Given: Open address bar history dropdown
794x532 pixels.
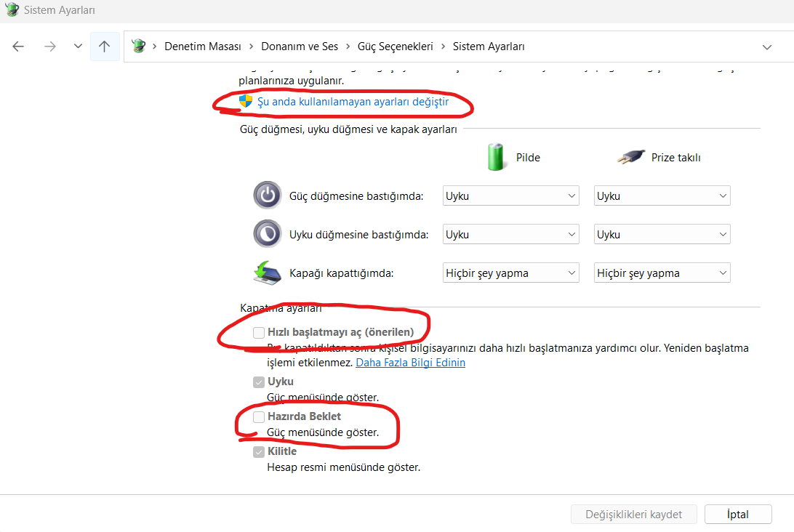Looking at the screenshot, I should [766, 47].
